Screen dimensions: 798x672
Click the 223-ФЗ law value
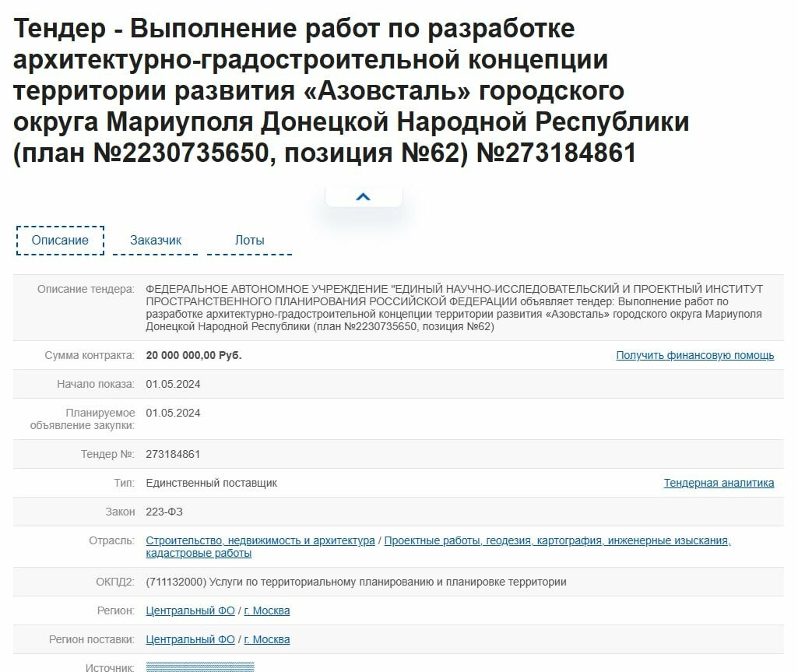coord(163,512)
